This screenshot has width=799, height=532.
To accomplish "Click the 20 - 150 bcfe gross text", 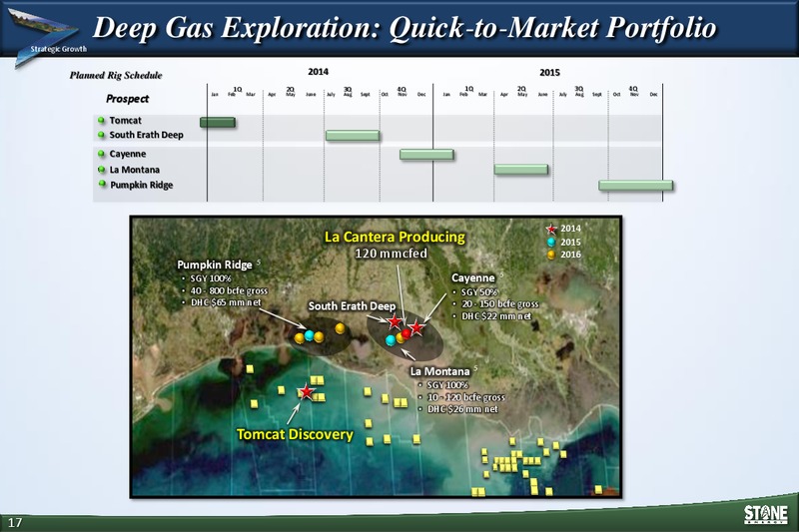I will pyautogui.click(x=499, y=303).
